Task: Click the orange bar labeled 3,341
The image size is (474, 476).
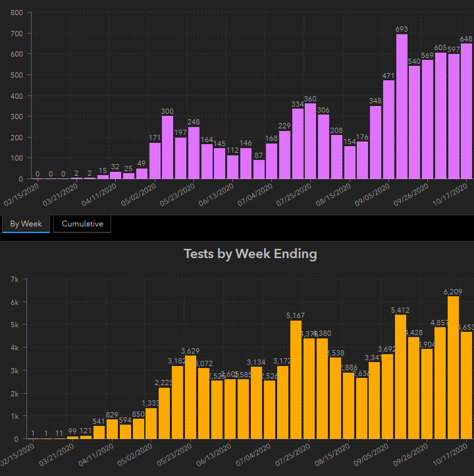Action: (x=374, y=400)
